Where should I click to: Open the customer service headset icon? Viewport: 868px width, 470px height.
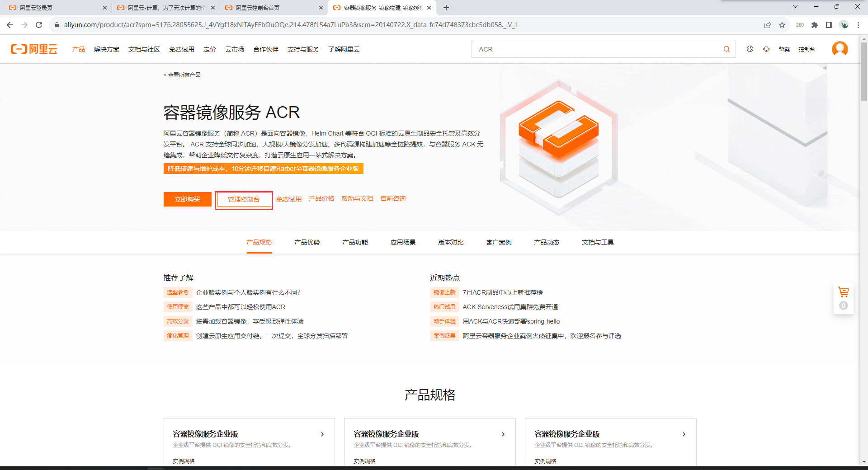click(766, 49)
